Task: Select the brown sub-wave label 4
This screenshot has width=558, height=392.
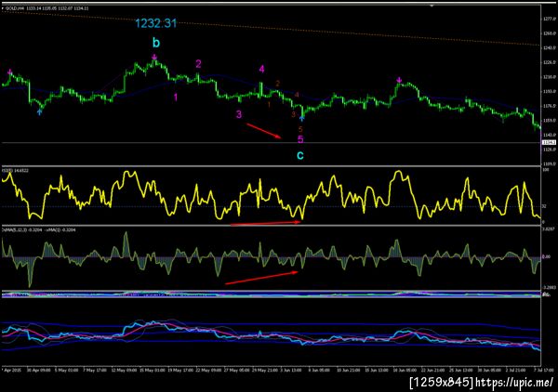Action: pos(297,95)
